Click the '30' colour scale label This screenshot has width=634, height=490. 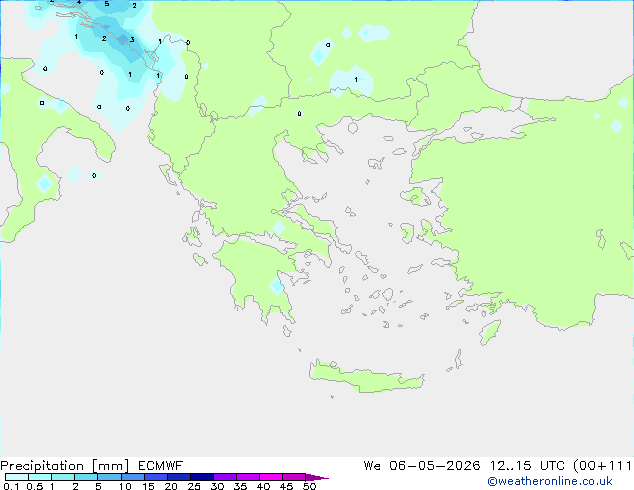coord(217,486)
